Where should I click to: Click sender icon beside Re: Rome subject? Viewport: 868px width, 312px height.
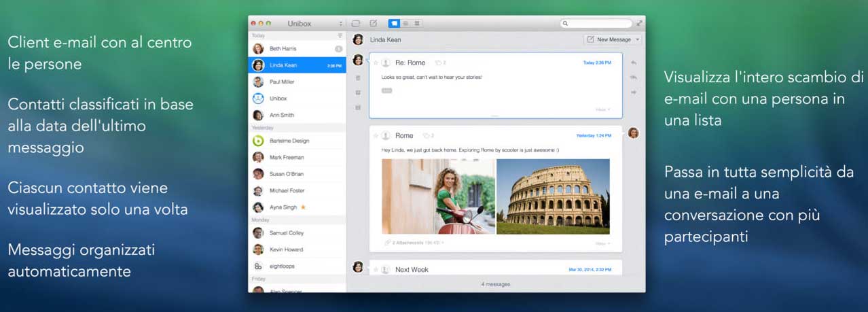pos(386,63)
